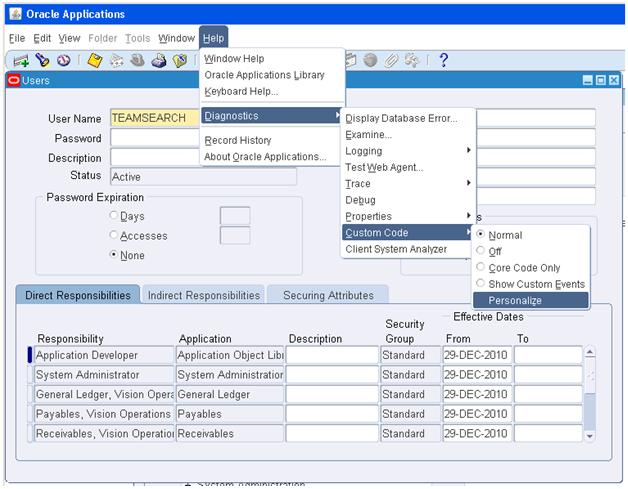628x489 pixels.
Task: Switch to Securing Attributes tab
Action: click(328, 295)
